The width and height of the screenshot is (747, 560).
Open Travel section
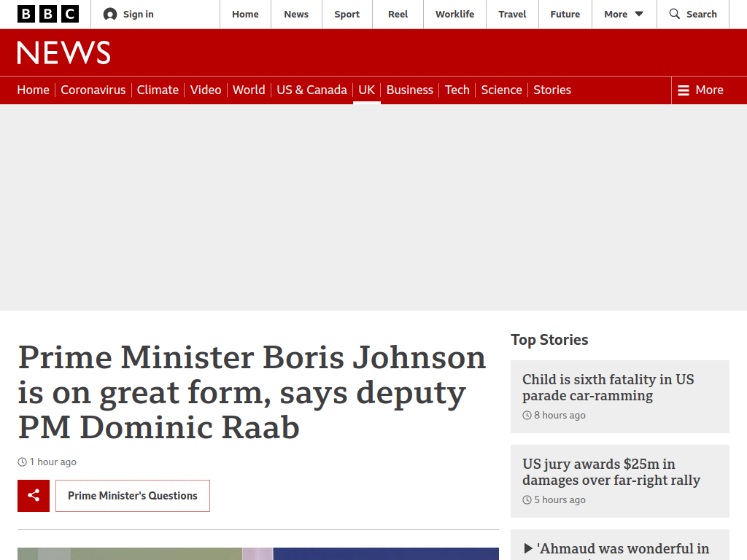pos(513,15)
